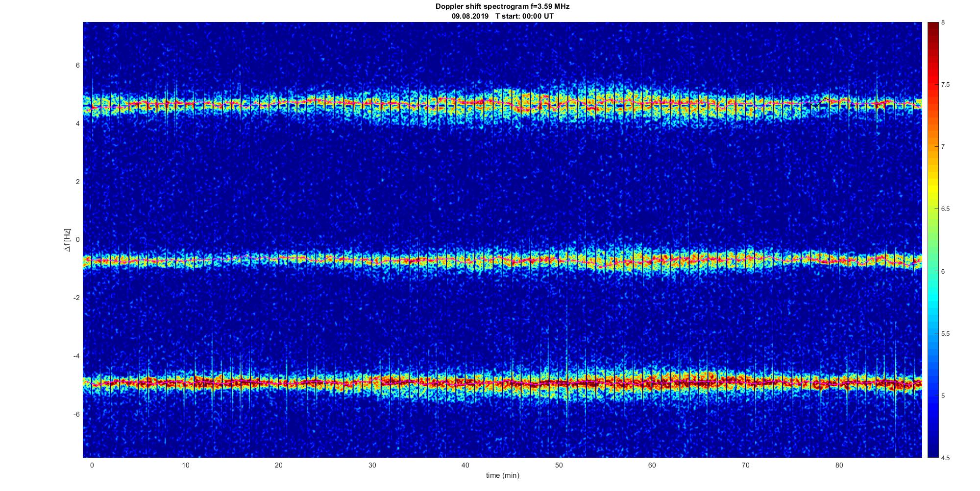Click the 'time (min)' x-axis label

[x=502, y=475]
